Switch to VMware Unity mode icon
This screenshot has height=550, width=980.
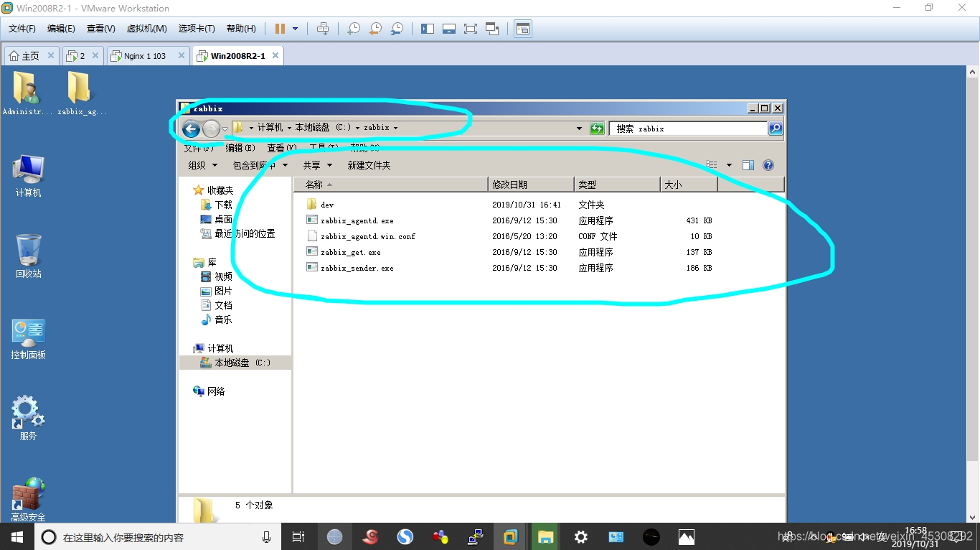492,29
